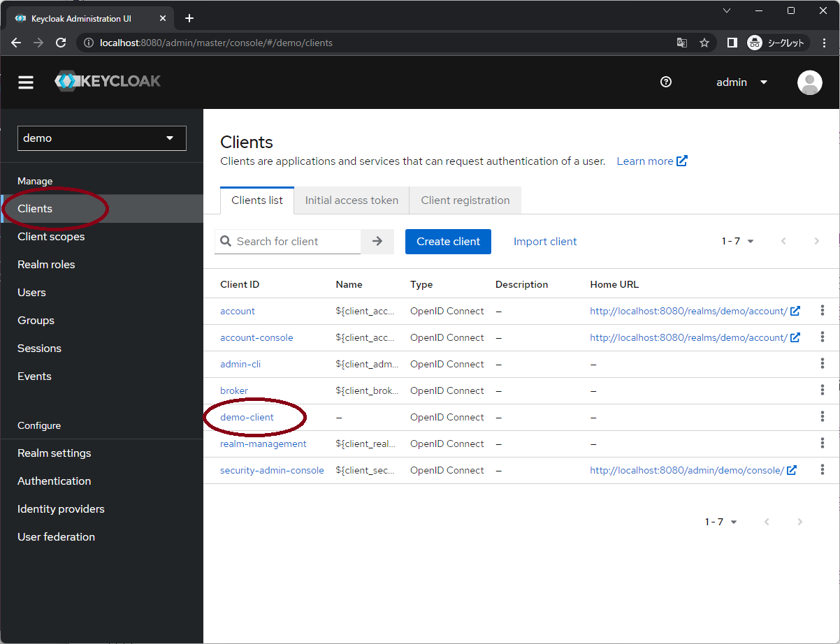This screenshot has height=644, width=840.
Task: Switch to Initial access token tab
Action: (x=352, y=200)
